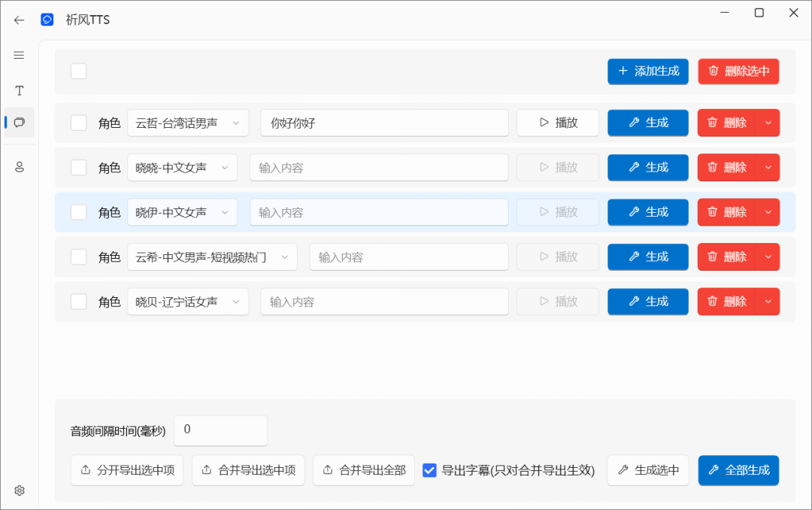The width and height of the screenshot is (812, 510).
Task: Click the 祈风TTS app logo icon
Action: [x=47, y=20]
